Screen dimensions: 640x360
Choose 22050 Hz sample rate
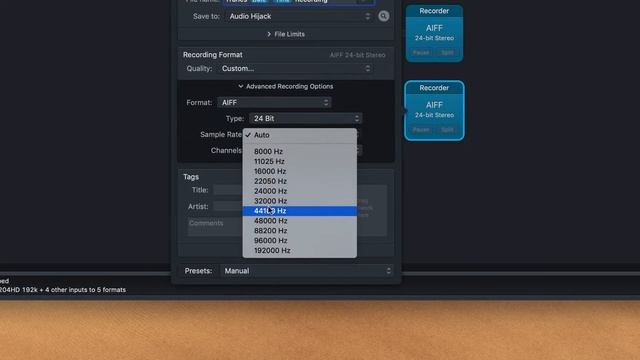click(x=299, y=181)
